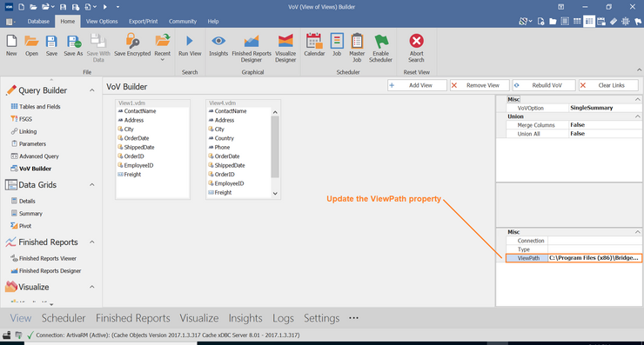
Task: Open Visualize Designer from ribbon
Action: [285, 48]
